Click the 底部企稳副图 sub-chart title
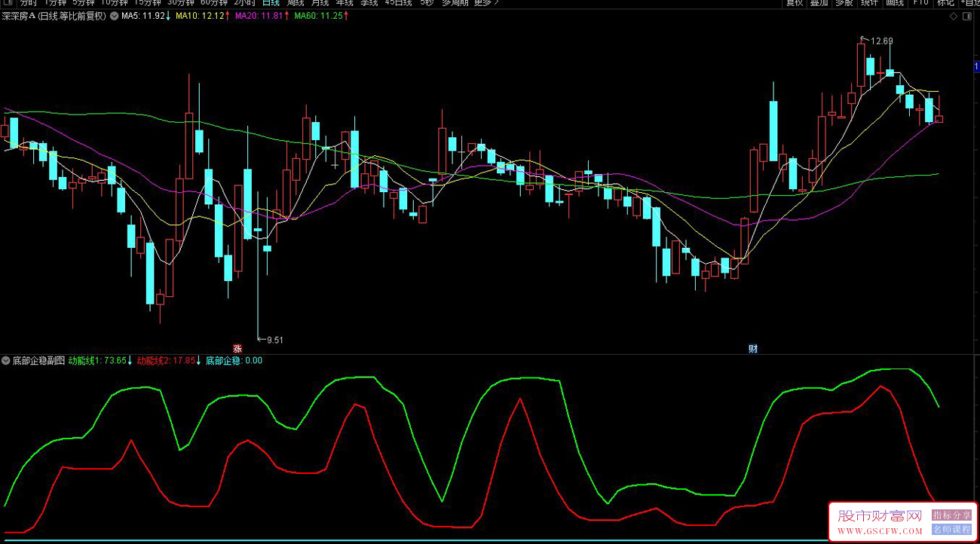This screenshot has width=980, height=544. point(38,360)
